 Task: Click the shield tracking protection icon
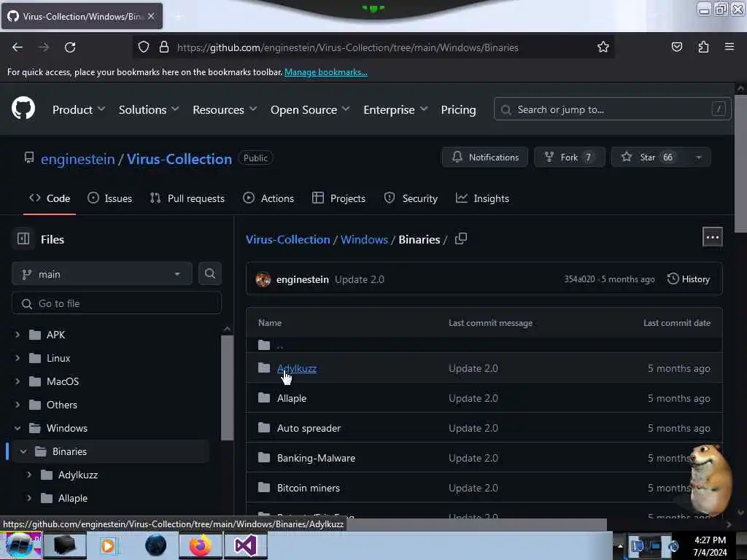pyautogui.click(x=144, y=47)
